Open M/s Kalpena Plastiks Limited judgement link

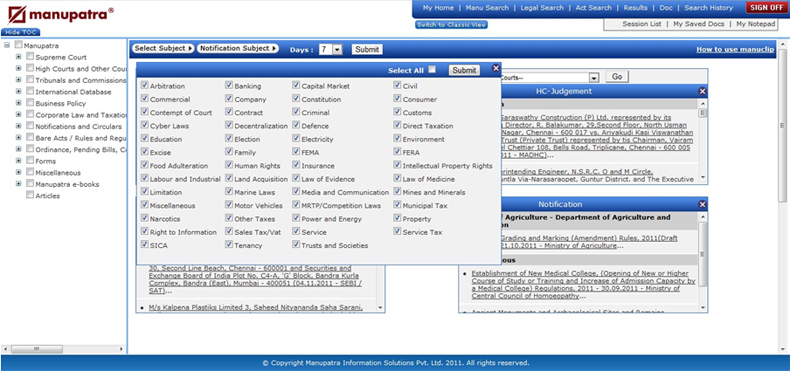(255, 307)
